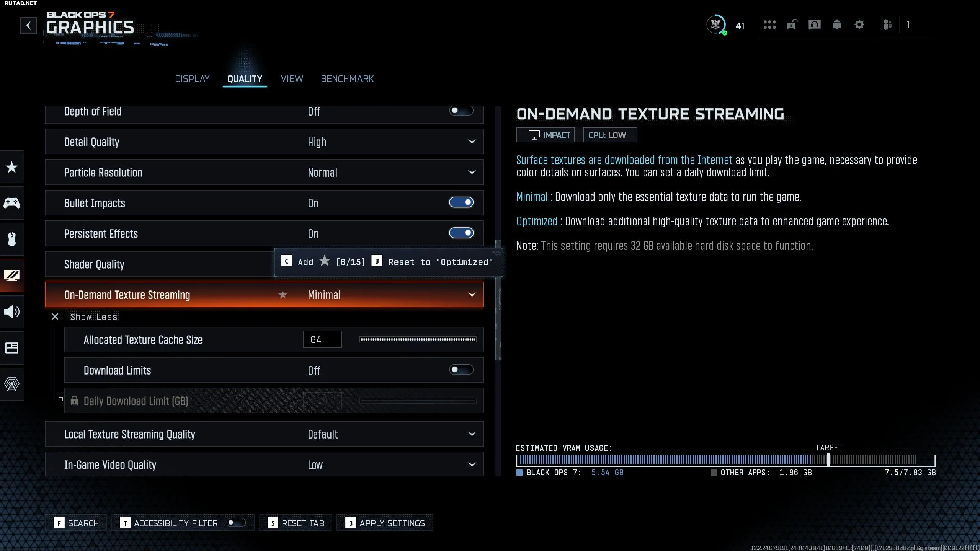Viewport: 980px width, 551px height.
Task: Turn off the Persistent Effects switch
Action: tap(461, 233)
